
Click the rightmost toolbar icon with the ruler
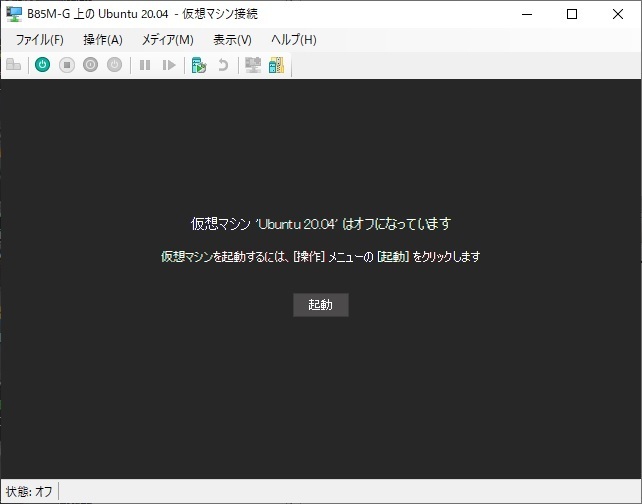[x=276, y=65]
